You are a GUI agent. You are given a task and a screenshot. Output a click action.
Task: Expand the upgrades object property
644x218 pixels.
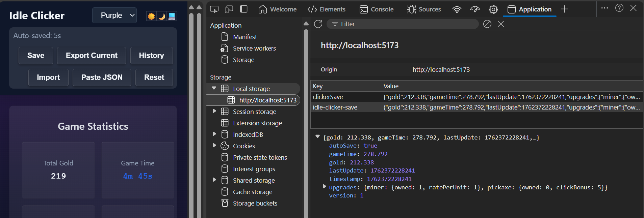[x=325, y=186]
